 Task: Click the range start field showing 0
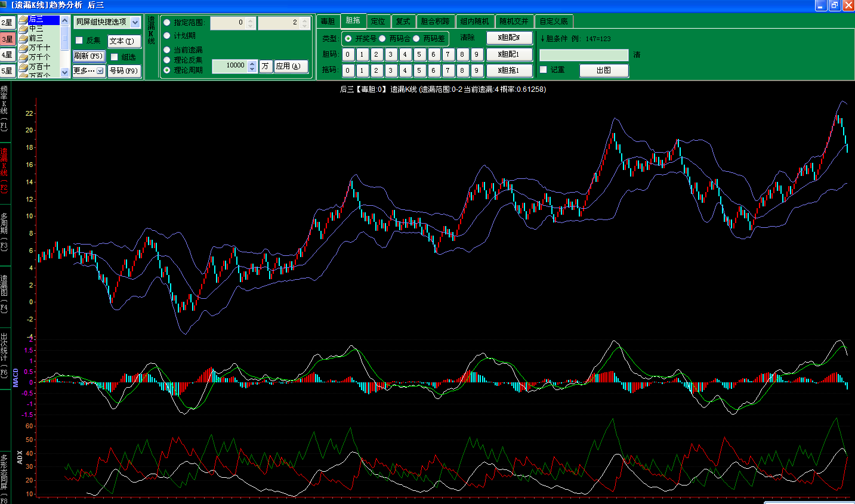coord(228,23)
